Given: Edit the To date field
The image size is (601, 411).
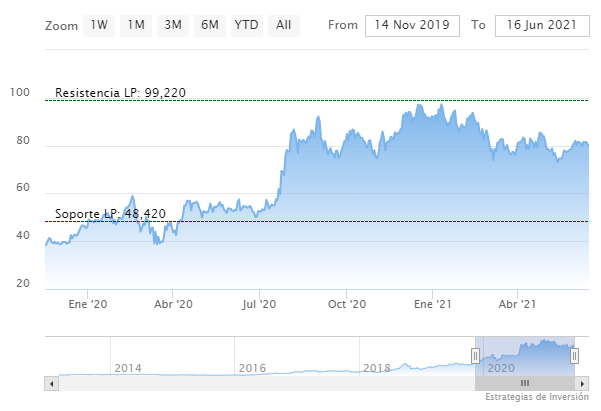Looking at the screenshot, I should click(x=540, y=25).
